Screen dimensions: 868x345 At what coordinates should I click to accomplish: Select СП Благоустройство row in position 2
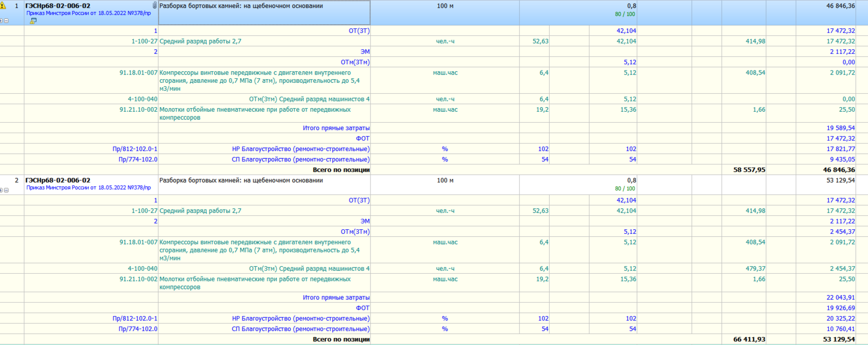click(300, 329)
